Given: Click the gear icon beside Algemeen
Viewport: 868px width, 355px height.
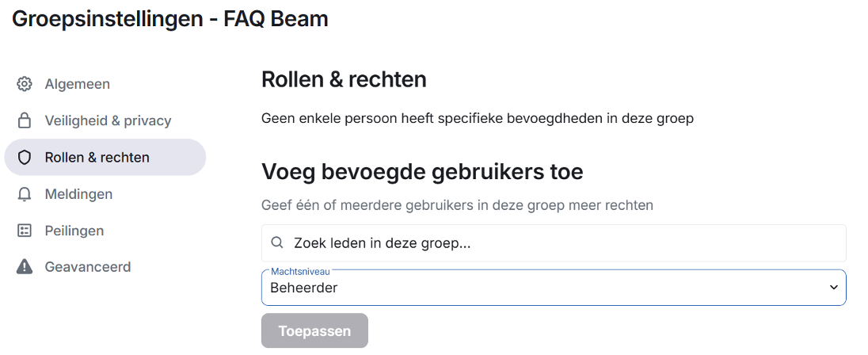Looking at the screenshot, I should (25, 84).
